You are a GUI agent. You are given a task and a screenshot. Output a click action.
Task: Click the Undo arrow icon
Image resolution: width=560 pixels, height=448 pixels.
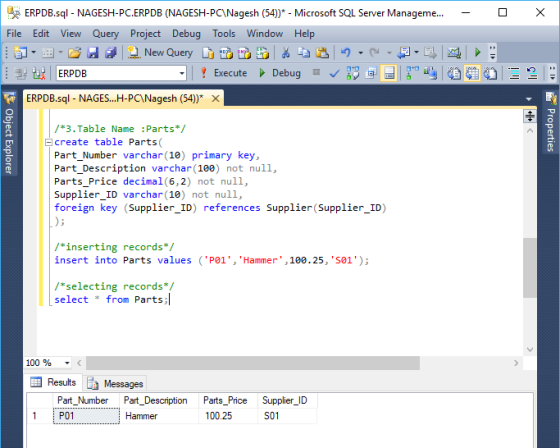(345, 53)
